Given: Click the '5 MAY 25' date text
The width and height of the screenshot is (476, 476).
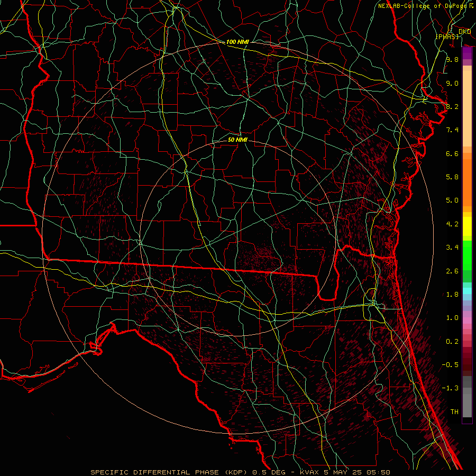Looking at the screenshot, I should point(342,472).
